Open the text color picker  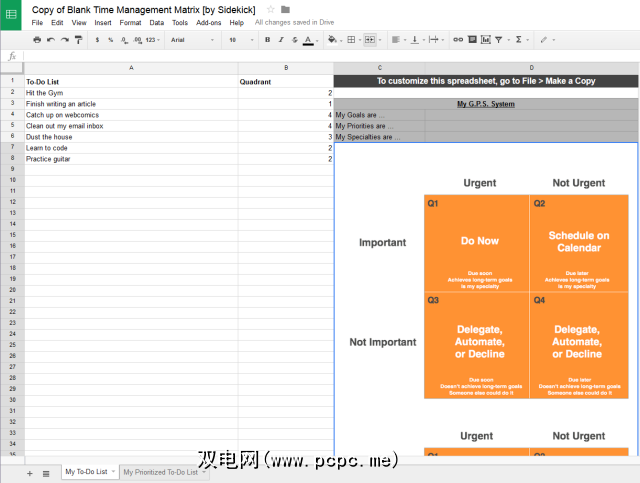[x=307, y=40]
